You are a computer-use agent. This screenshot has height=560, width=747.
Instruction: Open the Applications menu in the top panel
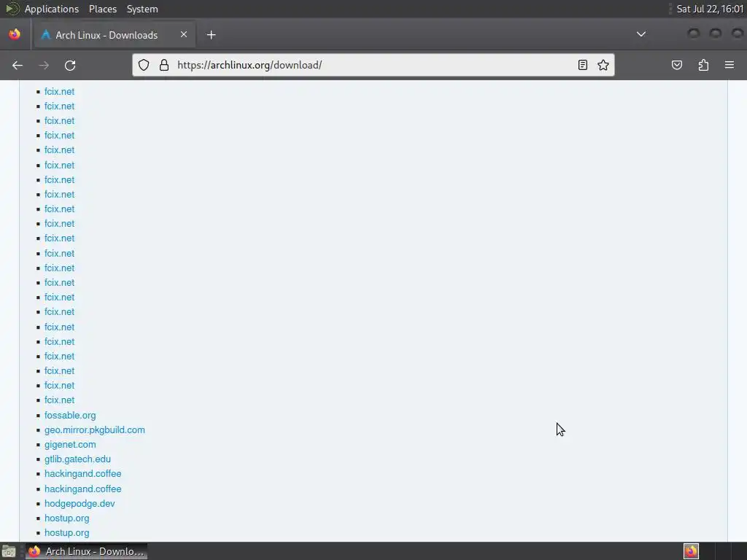[x=52, y=9]
